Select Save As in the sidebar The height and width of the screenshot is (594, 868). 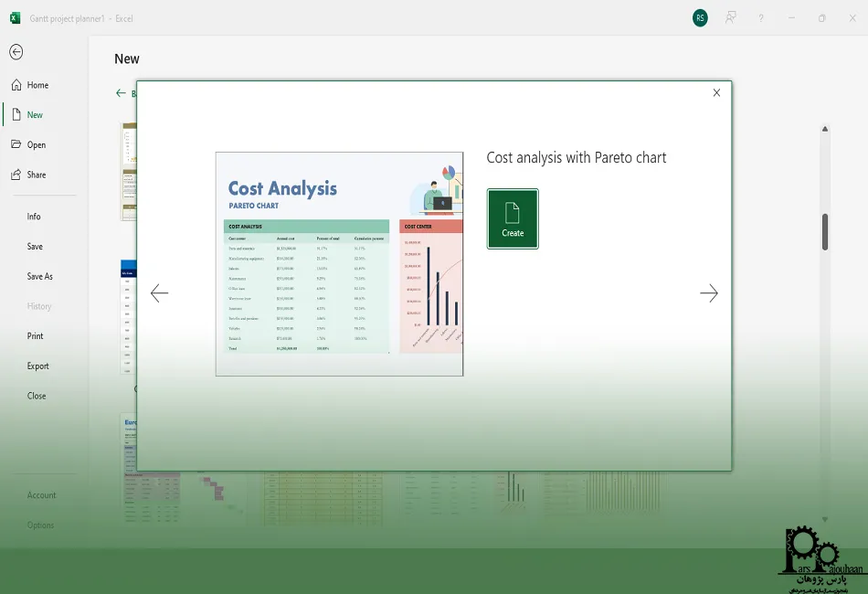tap(39, 276)
